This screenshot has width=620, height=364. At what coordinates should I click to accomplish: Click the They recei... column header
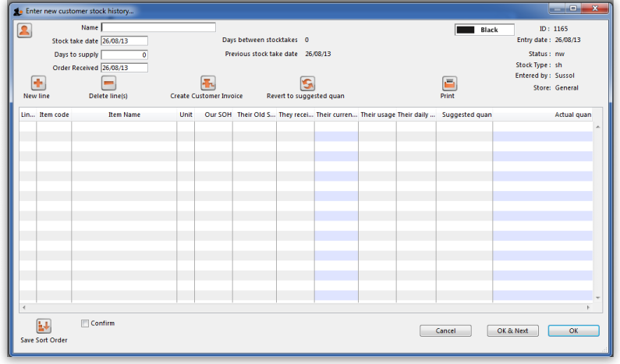pyautogui.click(x=296, y=115)
